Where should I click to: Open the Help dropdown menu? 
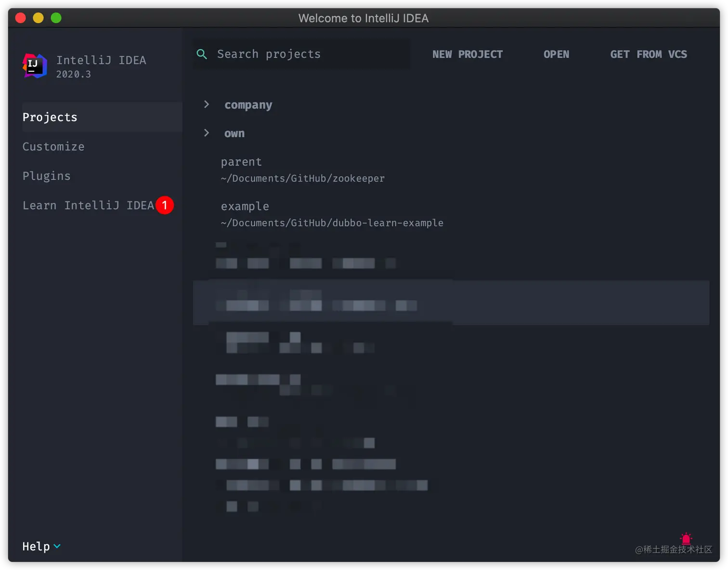(41, 546)
